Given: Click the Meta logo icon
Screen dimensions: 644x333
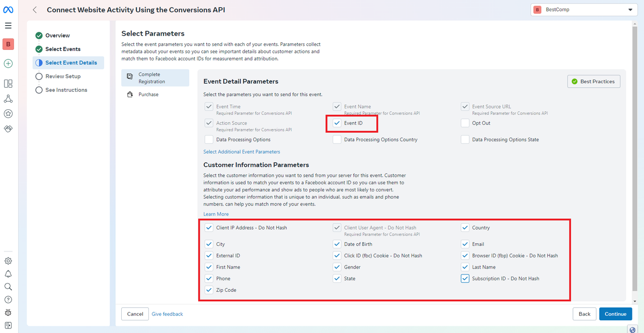Looking at the screenshot, I should click(x=8, y=10).
